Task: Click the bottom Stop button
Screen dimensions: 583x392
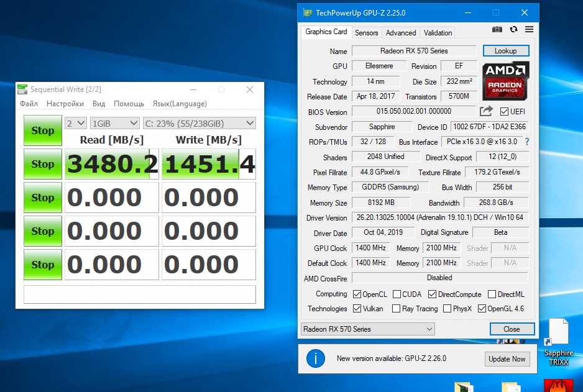Action: point(43,265)
